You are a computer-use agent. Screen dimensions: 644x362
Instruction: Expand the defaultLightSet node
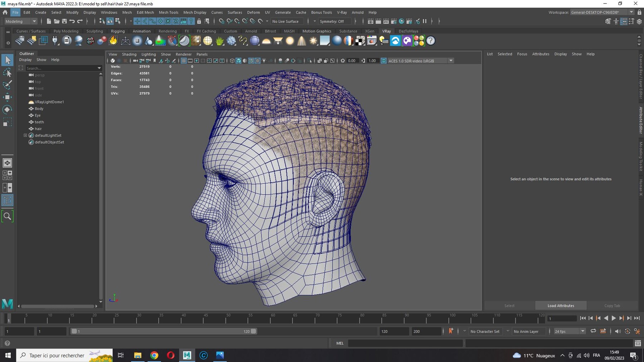tap(25, 135)
